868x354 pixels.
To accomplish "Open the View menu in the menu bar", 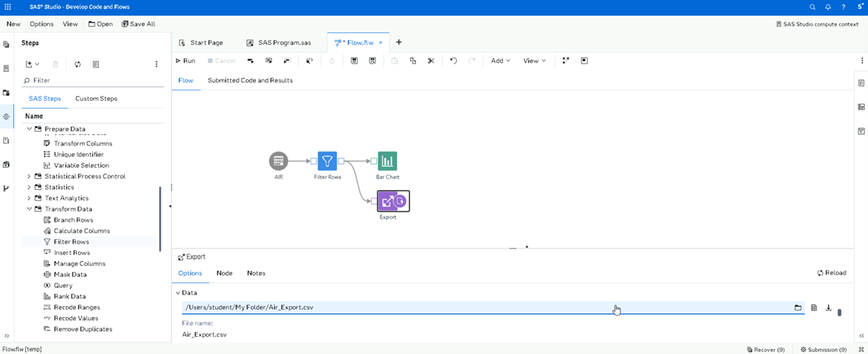I will [70, 24].
